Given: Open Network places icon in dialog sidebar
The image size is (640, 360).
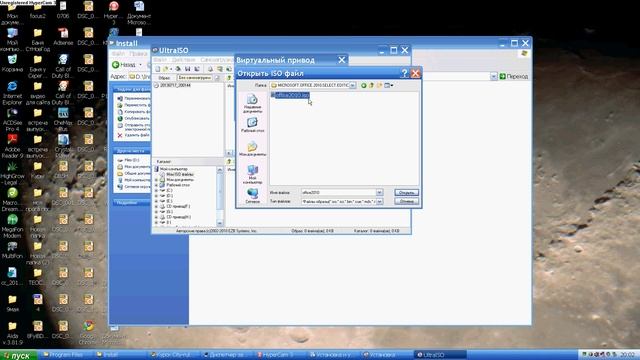Looking at the screenshot, I should pyautogui.click(x=252, y=196).
